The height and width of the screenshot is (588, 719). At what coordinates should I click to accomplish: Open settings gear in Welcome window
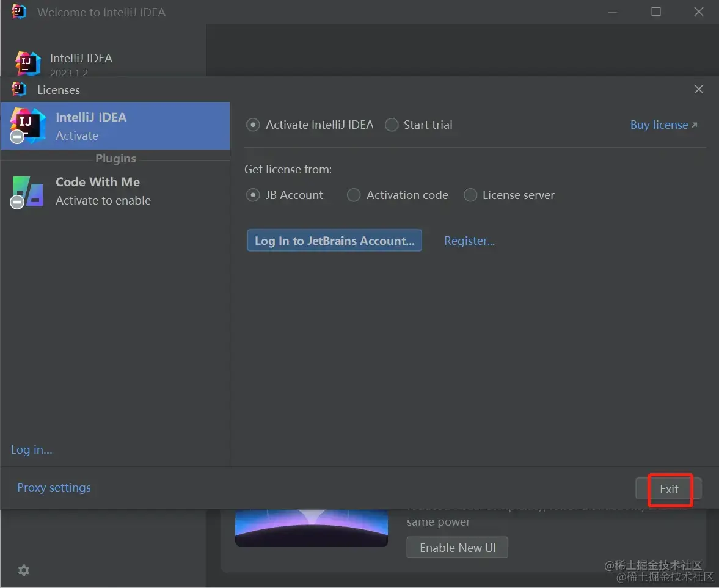[x=24, y=570]
